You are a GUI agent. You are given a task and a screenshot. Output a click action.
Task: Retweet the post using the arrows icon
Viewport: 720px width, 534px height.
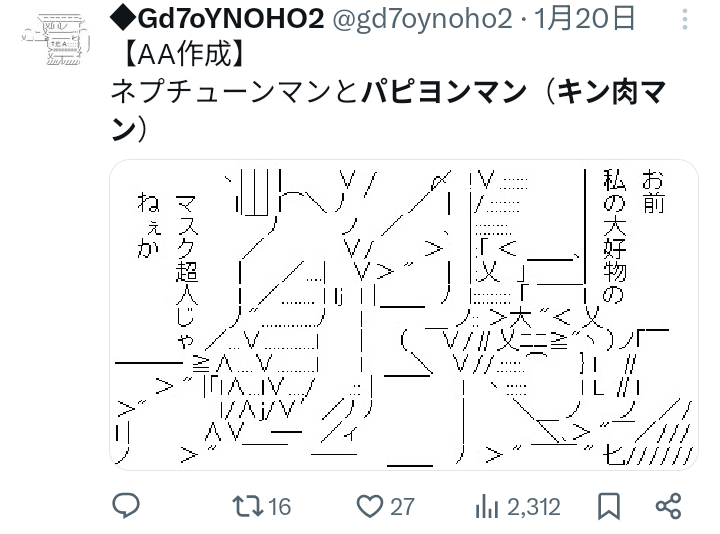tap(248, 506)
